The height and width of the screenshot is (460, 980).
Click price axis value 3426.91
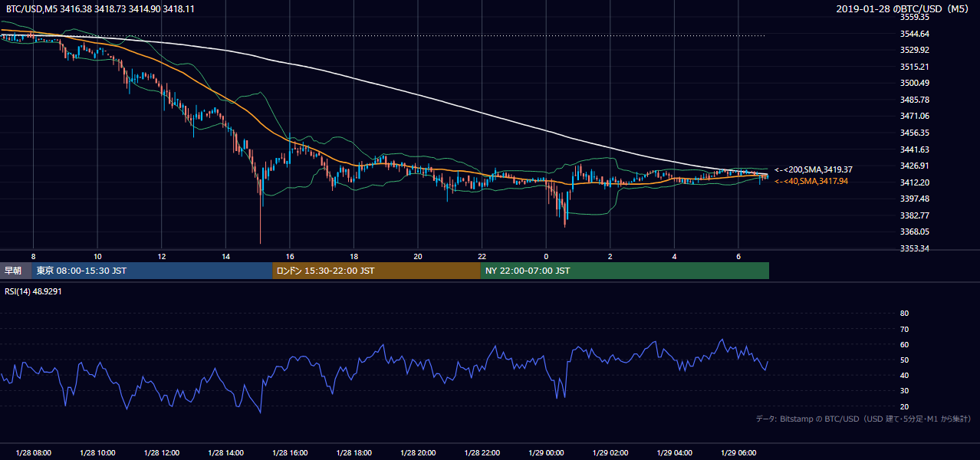[x=915, y=166]
